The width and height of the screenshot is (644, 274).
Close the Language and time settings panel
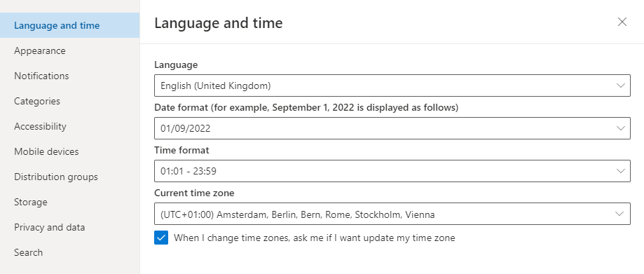622,22
